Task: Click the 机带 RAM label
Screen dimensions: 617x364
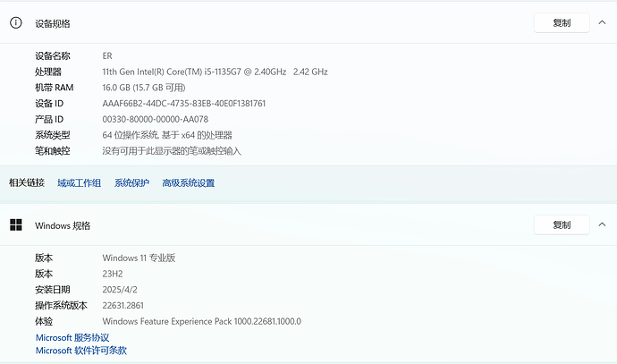Action: [55, 88]
